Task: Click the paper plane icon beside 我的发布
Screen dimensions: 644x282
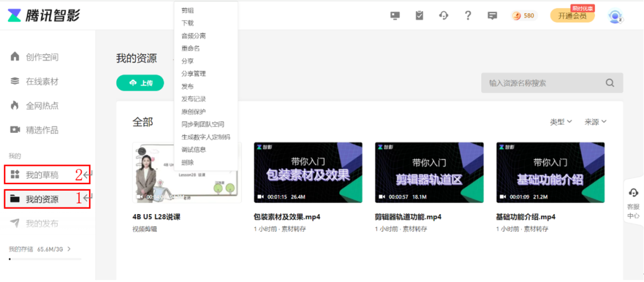Action: [x=15, y=224]
